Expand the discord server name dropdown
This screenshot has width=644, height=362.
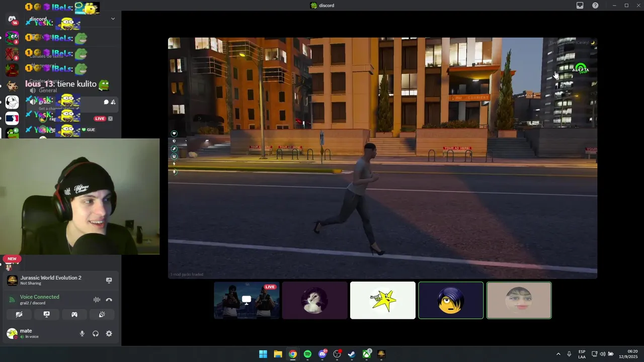[x=113, y=19]
